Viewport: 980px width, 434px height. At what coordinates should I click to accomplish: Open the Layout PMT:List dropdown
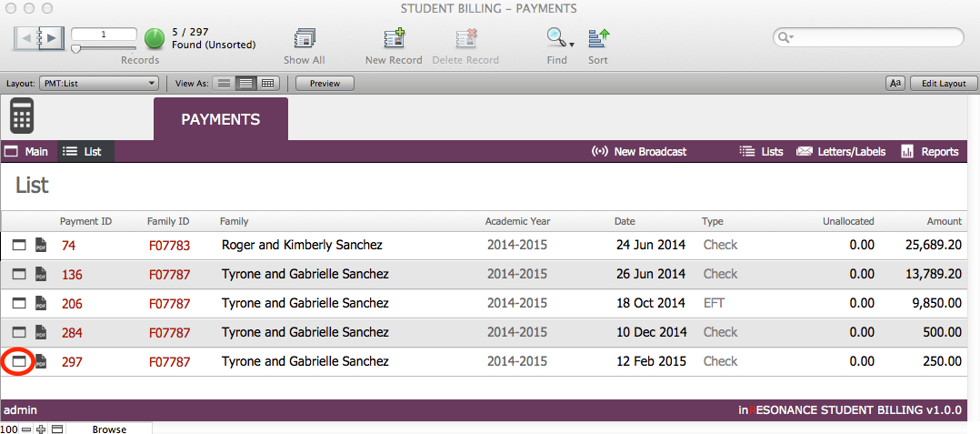(x=99, y=84)
